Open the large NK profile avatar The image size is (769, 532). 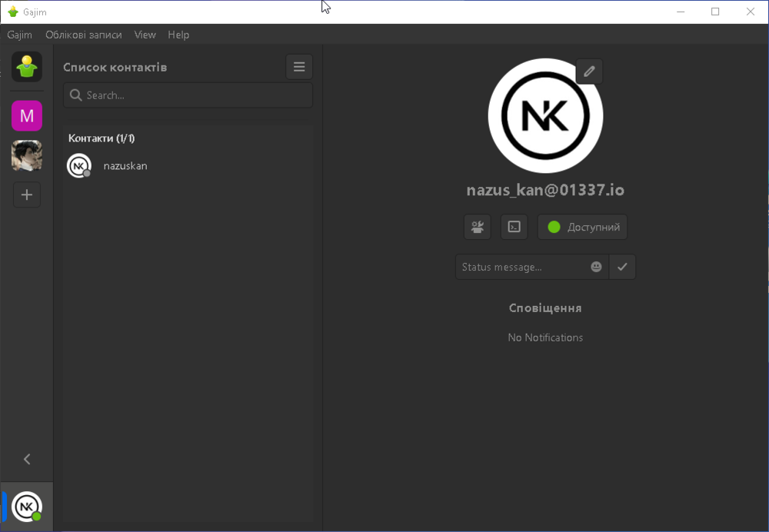545,116
